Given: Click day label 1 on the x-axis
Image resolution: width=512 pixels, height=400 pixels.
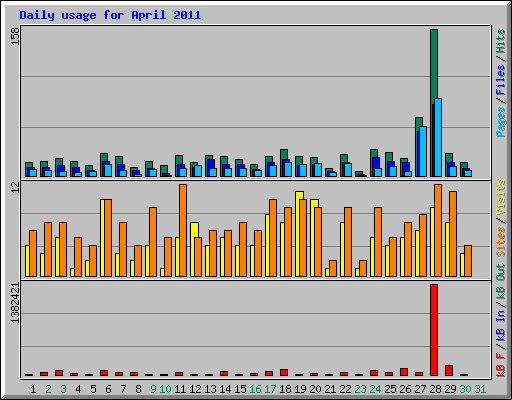Looking at the screenshot, I should 33,389.
